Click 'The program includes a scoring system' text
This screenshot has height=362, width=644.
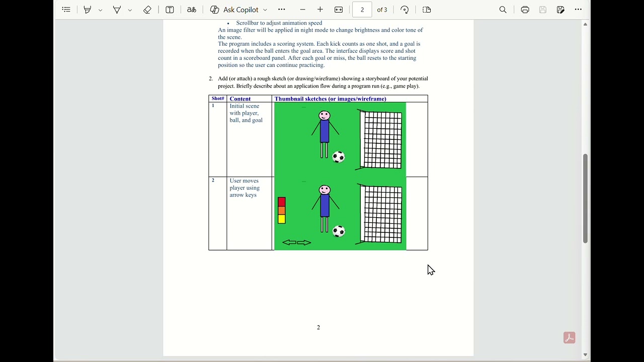pyautogui.click(x=319, y=54)
